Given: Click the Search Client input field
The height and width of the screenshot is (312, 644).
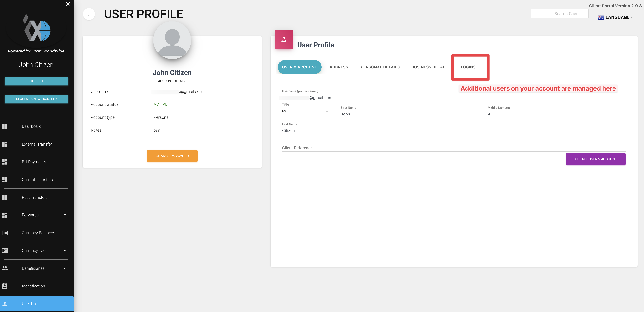Looking at the screenshot, I should tap(559, 14).
